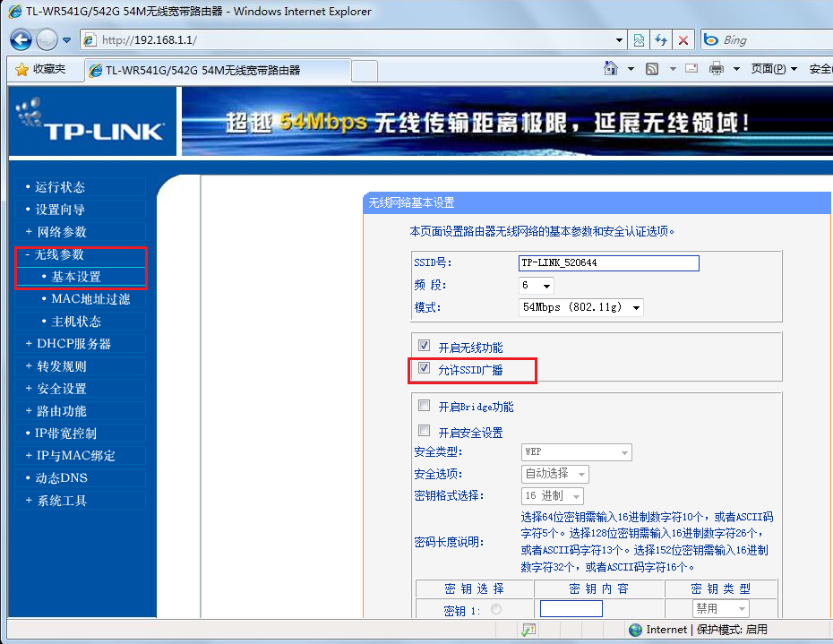Expand the DHCP服务器 menu item

pyautogui.click(x=73, y=344)
